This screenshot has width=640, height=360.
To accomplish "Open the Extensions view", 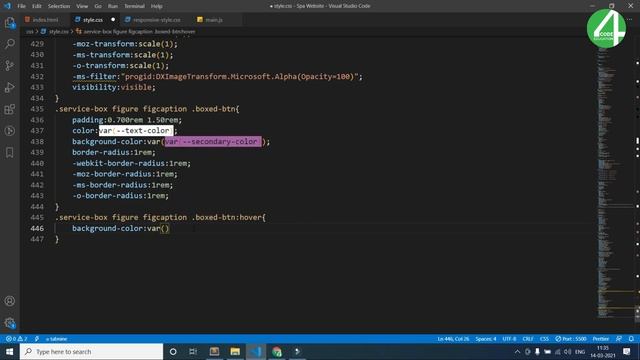I will 10,109.
